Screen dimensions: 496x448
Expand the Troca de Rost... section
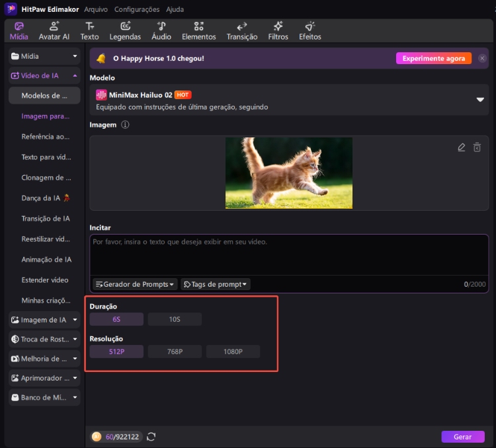coord(44,339)
